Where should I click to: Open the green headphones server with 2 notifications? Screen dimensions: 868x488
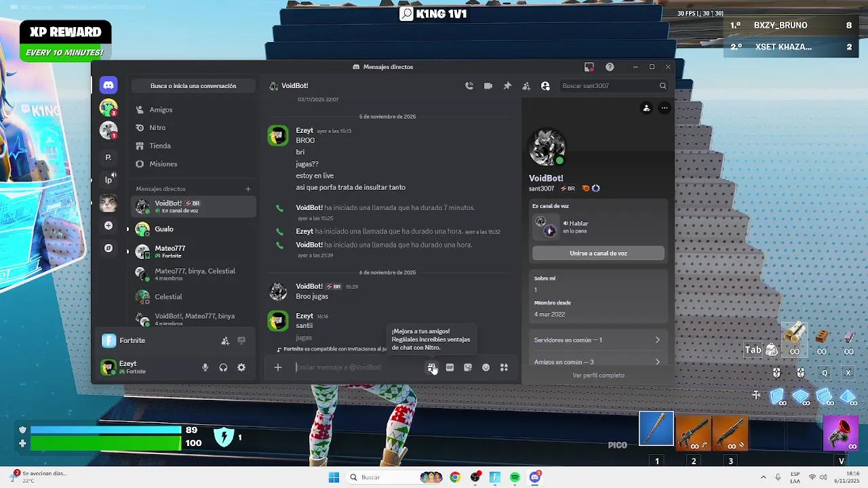pyautogui.click(x=108, y=107)
